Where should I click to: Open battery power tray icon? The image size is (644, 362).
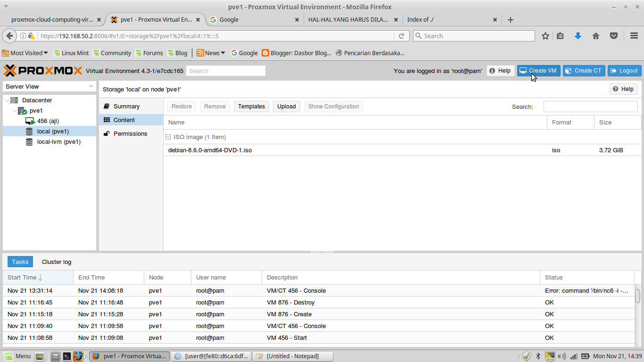point(585,356)
